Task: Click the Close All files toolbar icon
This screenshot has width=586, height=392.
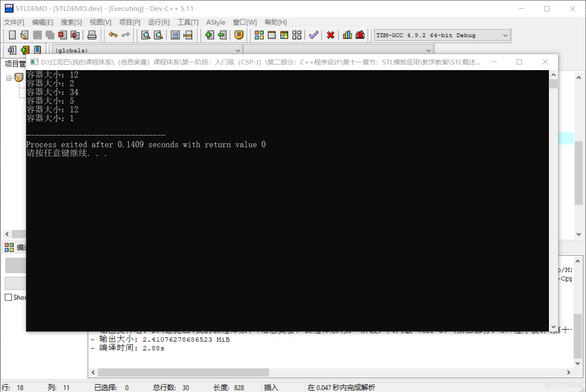Action: click(x=75, y=35)
